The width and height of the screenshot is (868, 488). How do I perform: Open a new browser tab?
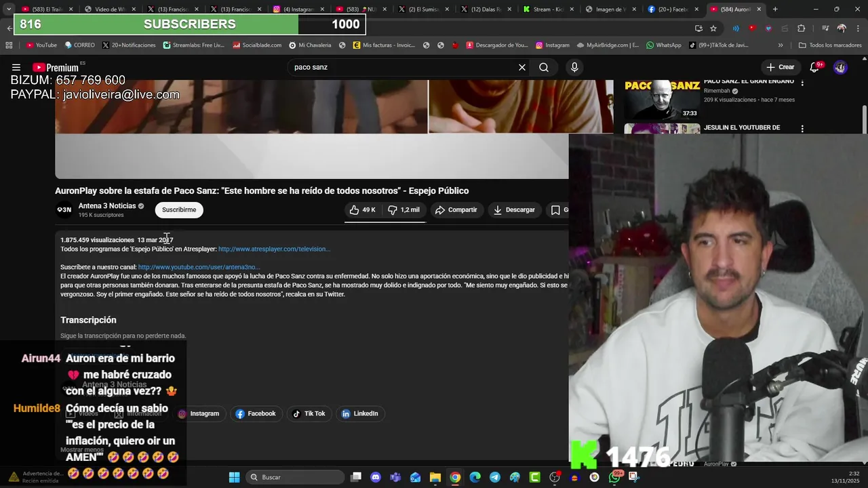coord(775,9)
